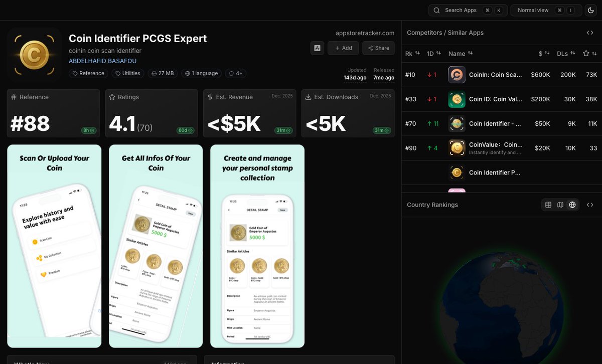Open CoinIn: Coin Sca... app icon
602x364 pixels.
[x=457, y=75]
